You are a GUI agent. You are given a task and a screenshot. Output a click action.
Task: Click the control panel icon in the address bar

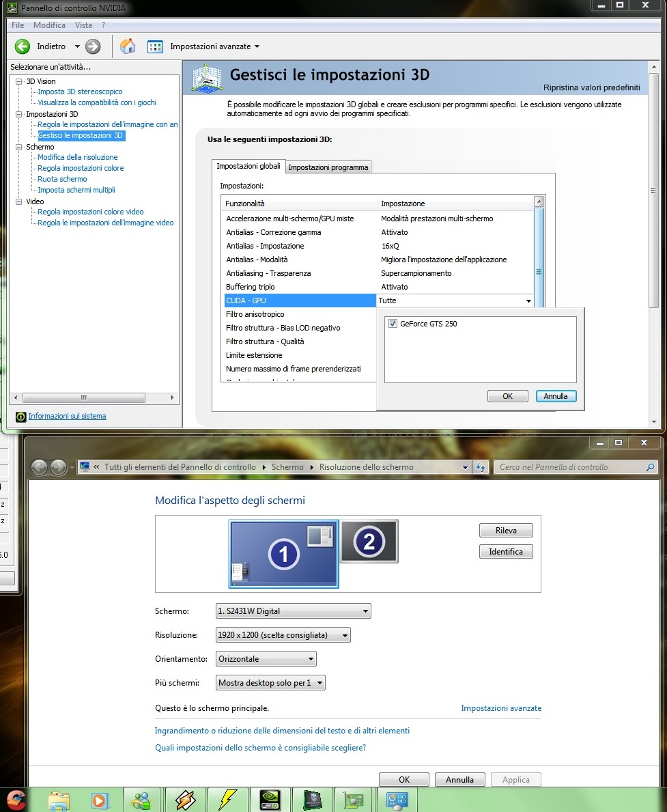click(x=85, y=466)
